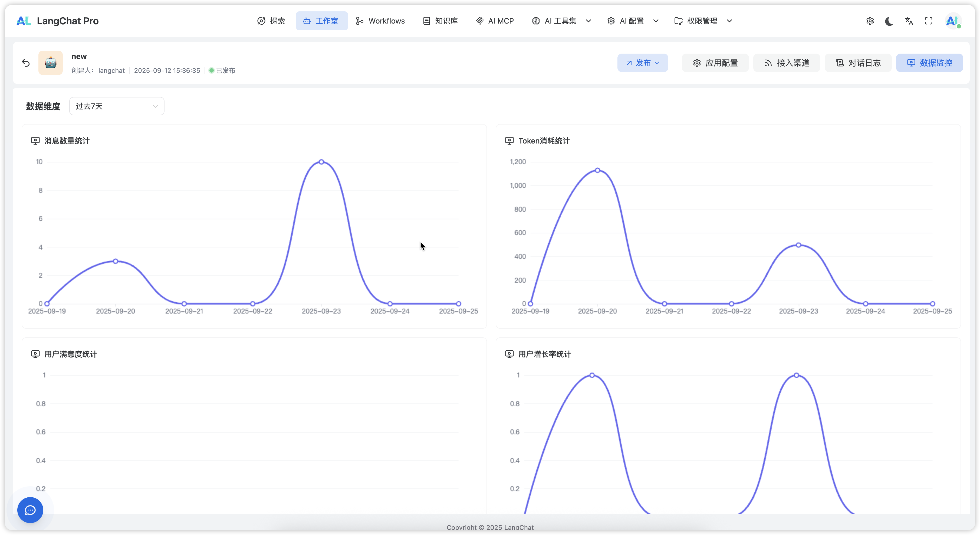This screenshot has width=980, height=535.
Task: Open the 权限管理 menu
Action: [x=702, y=21]
